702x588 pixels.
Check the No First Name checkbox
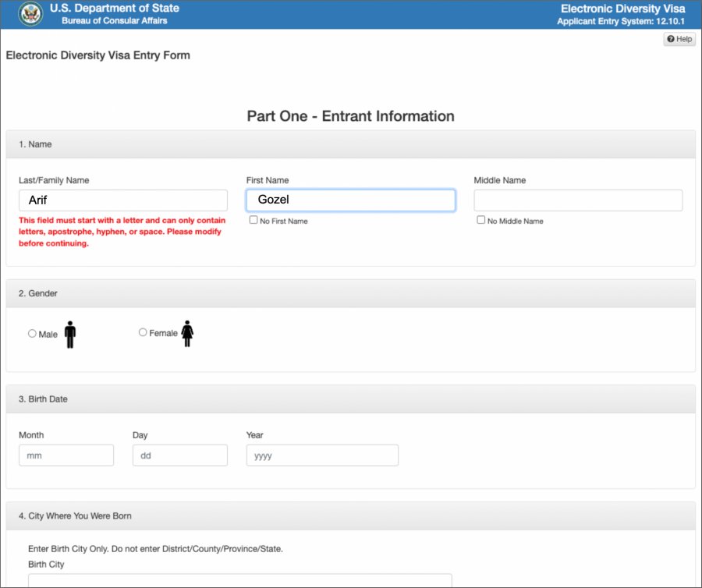pos(253,220)
